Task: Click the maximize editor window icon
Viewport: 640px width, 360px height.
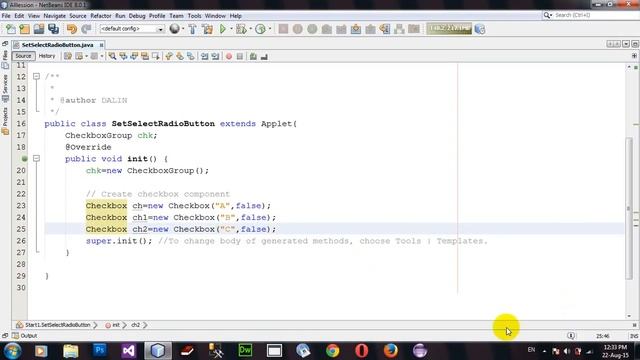Action: coord(635,44)
